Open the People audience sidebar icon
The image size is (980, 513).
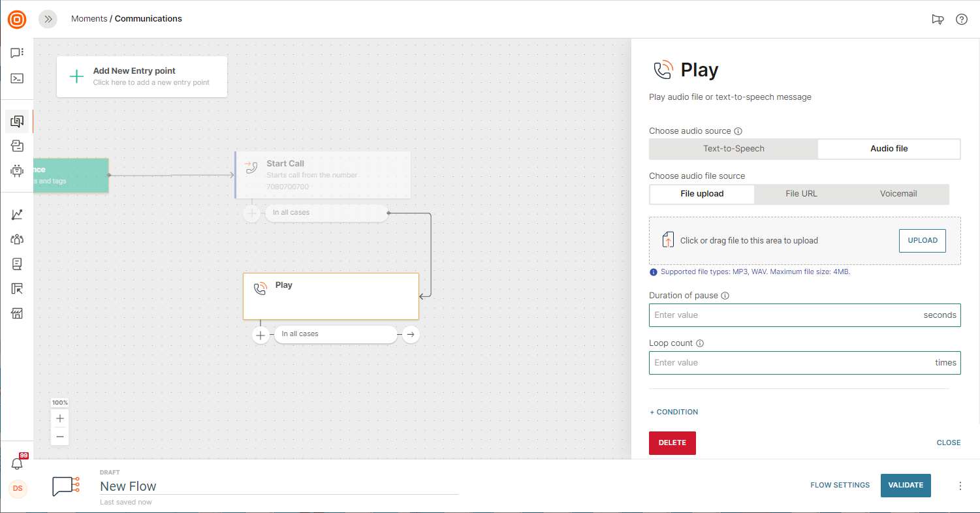(x=17, y=240)
